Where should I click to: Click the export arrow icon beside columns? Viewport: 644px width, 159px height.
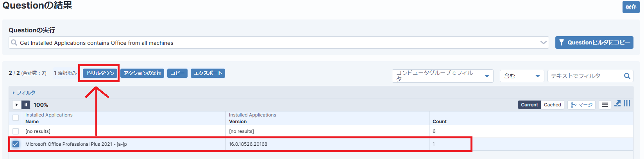pyautogui.click(x=617, y=103)
